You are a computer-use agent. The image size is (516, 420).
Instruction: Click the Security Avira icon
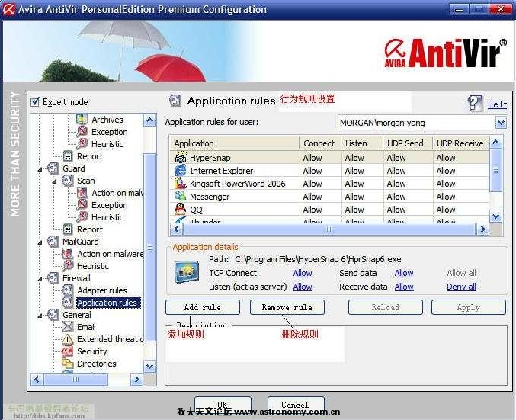(x=68, y=351)
